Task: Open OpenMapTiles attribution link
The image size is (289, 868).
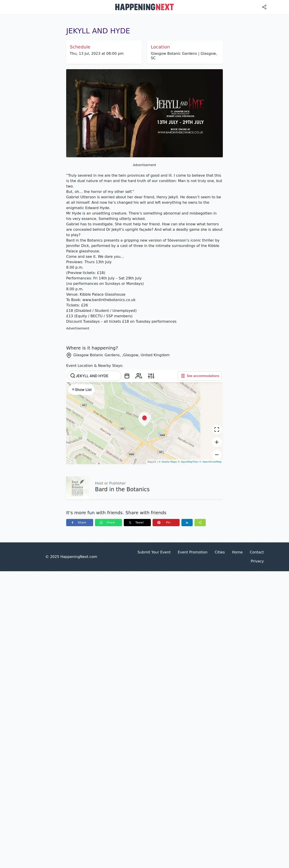Action: point(188,462)
